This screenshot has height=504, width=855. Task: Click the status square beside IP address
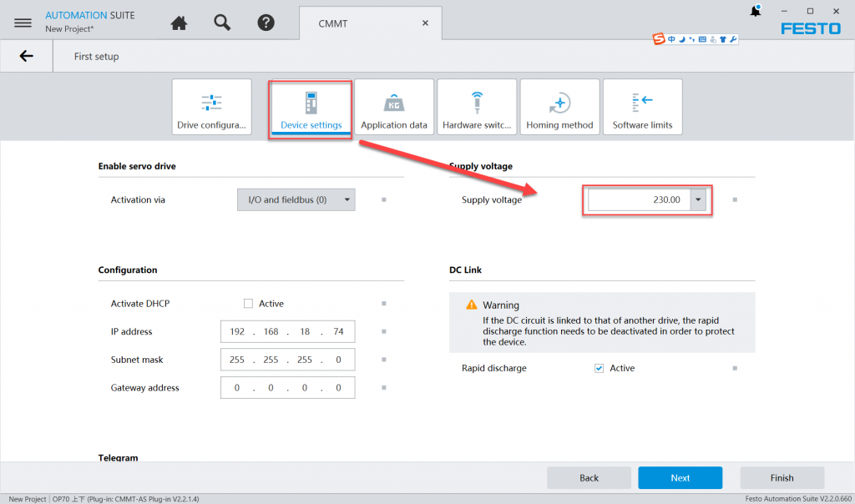(x=384, y=331)
